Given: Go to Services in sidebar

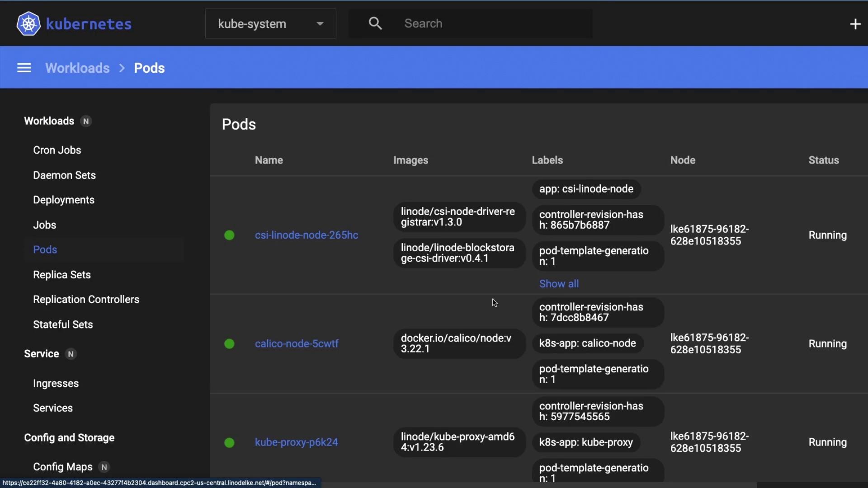Looking at the screenshot, I should point(53,408).
